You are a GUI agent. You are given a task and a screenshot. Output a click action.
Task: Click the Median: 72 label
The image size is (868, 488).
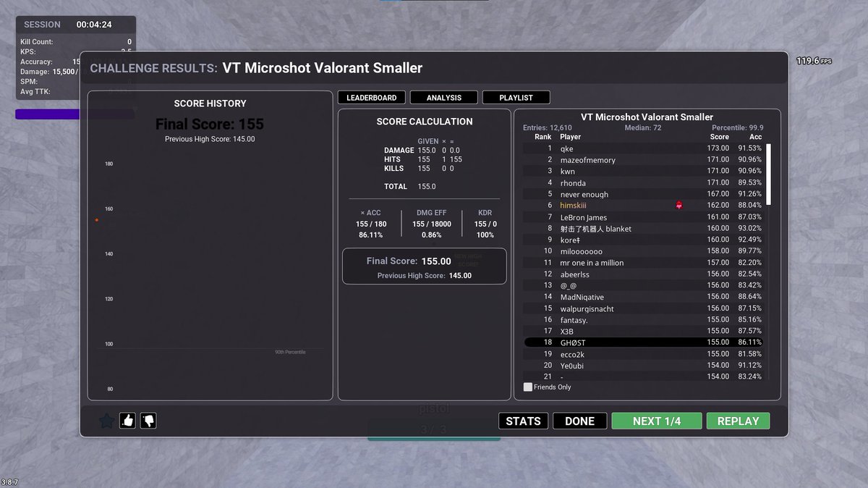(642, 127)
